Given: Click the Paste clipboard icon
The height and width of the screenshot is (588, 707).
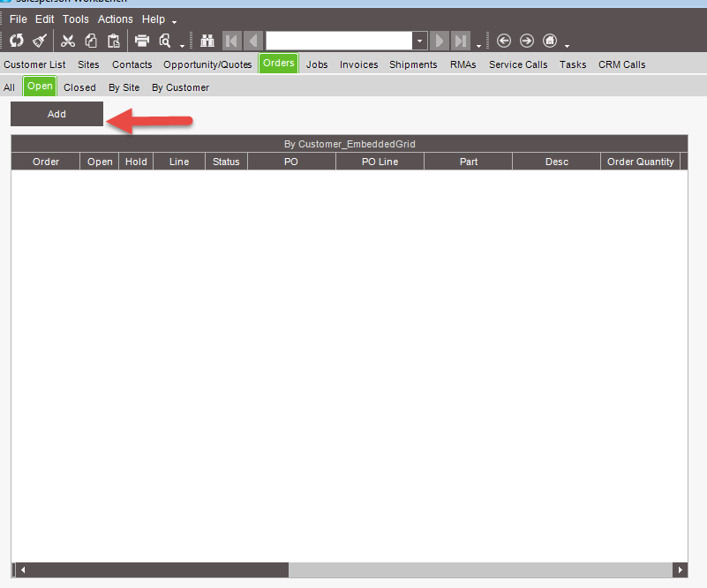Looking at the screenshot, I should (114, 41).
